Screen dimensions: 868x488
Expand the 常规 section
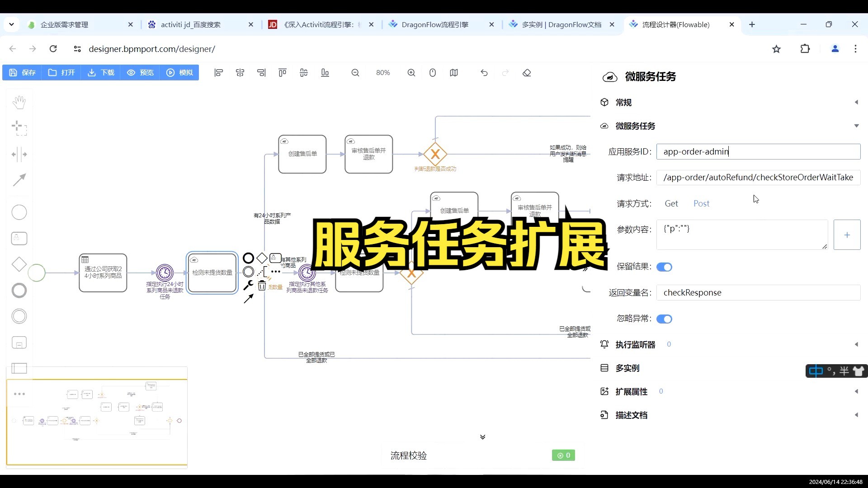[x=730, y=103]
